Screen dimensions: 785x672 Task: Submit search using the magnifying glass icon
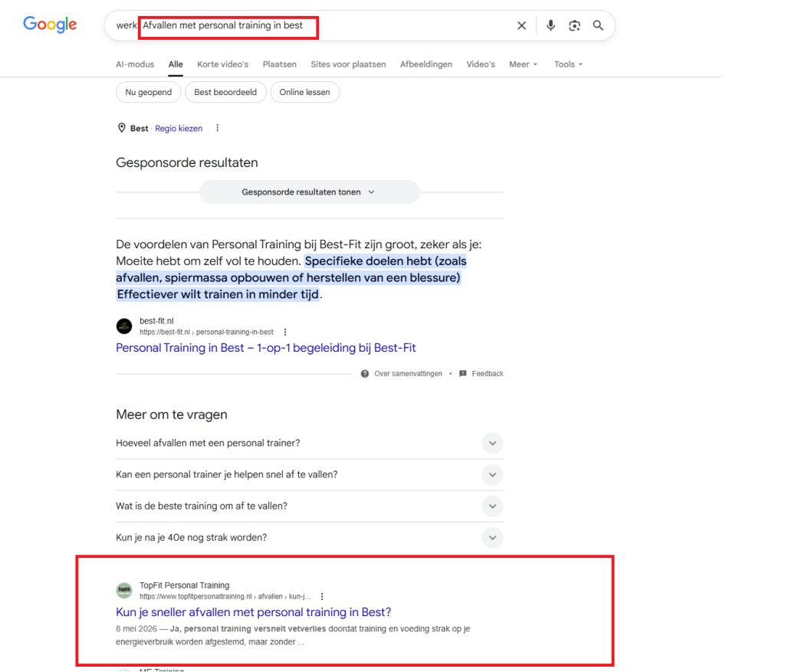(598, 25)
